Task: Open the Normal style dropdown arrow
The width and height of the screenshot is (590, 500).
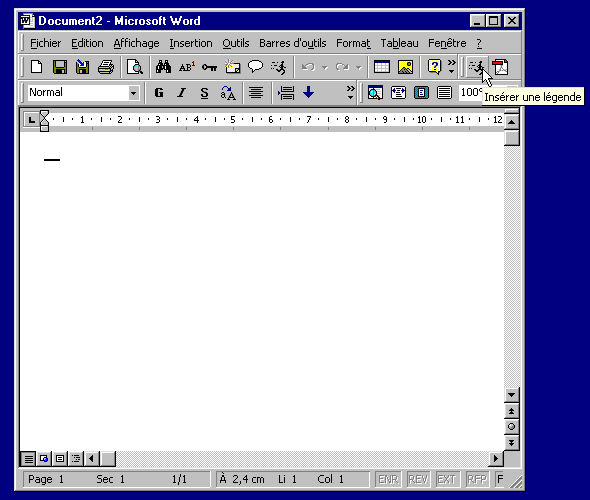Action: tap(133, 93)
